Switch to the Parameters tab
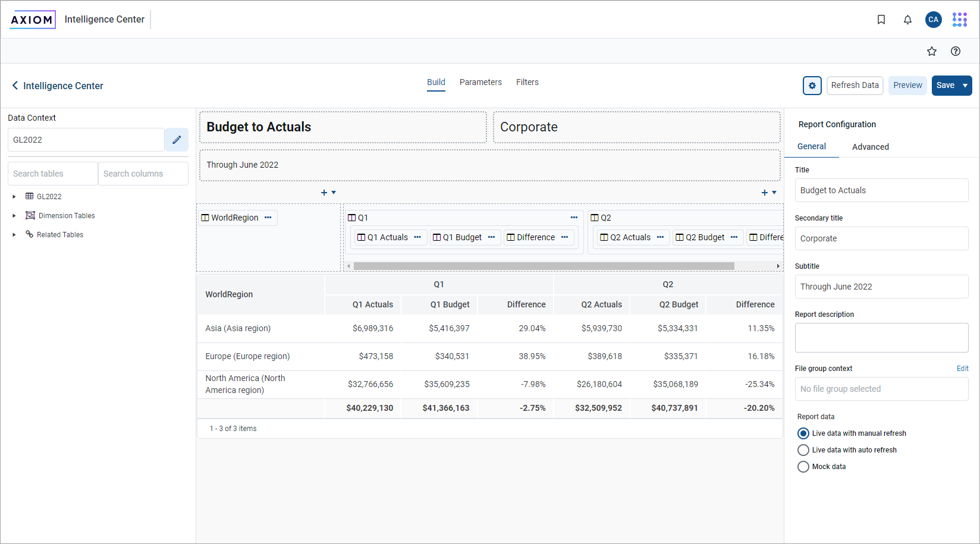980x544 pixels. 480,82
